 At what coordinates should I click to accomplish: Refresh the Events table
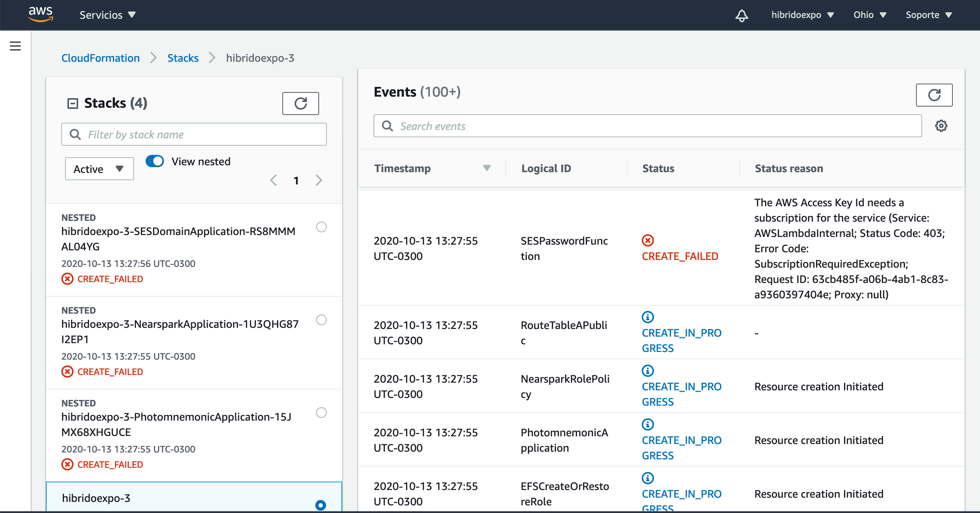(934, 95)
